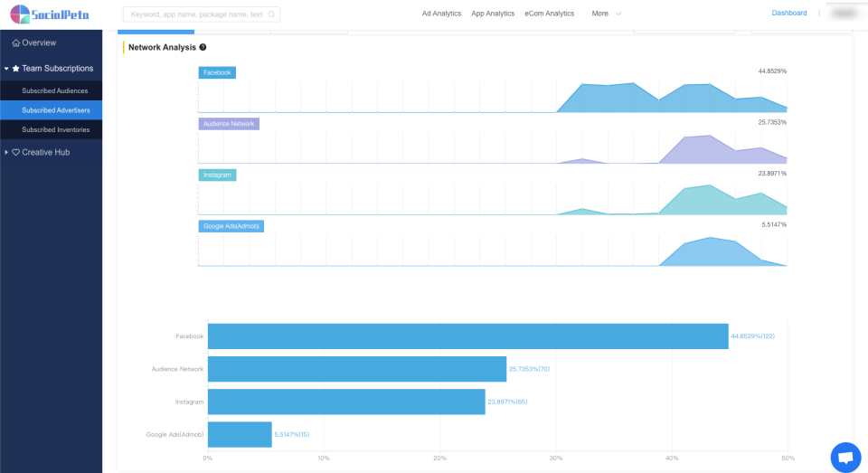The image size is (868, 473).
Task: Open App Analytics menu
Action: click(493, 14)
